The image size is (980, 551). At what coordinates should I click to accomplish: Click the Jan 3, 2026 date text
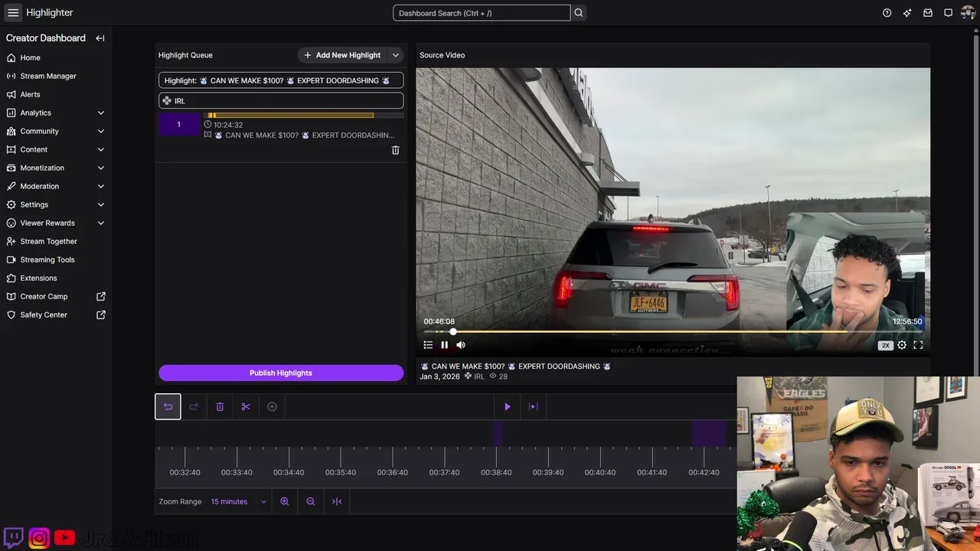point(440,377)
